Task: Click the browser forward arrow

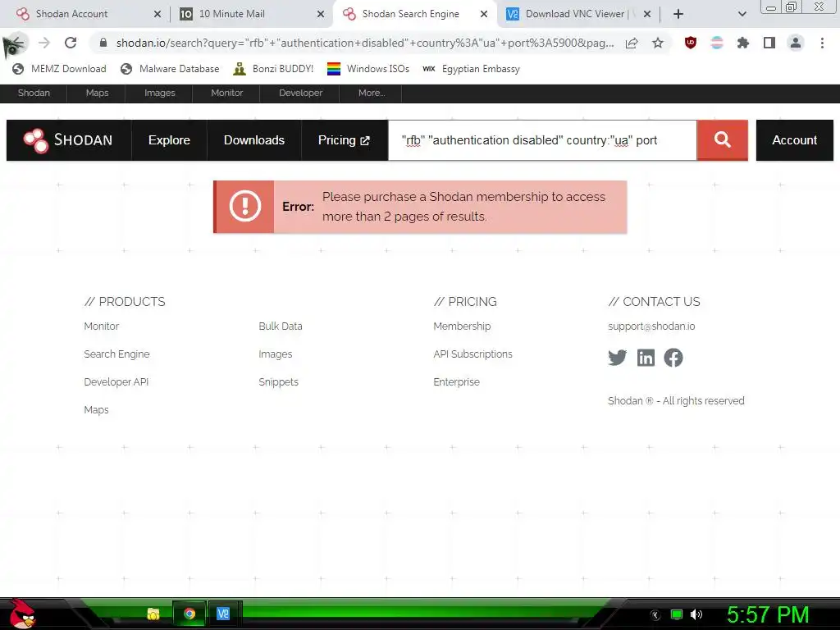Action: point(44,43)
